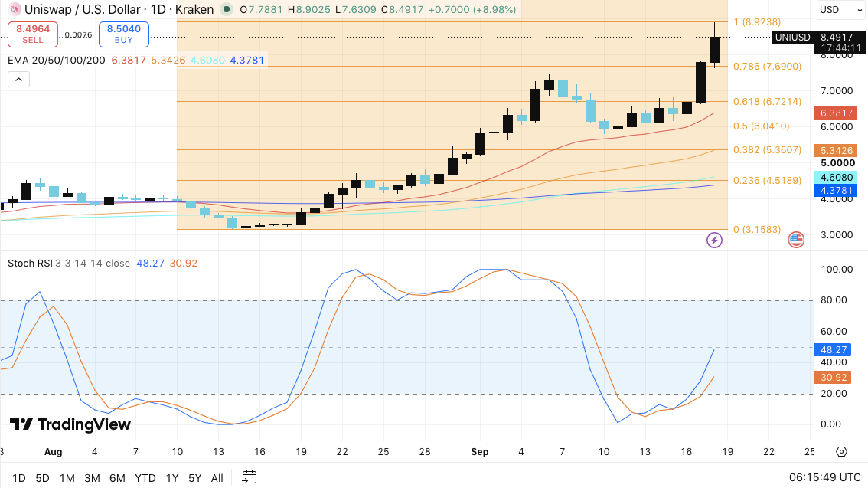Select the 3M time range
The width and height of the screenshot is (868, 488).
[92, 477]
